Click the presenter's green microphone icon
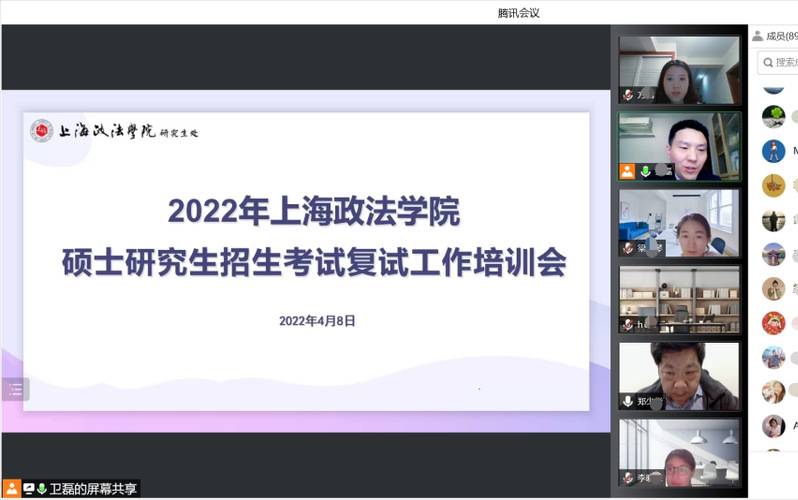Image resolution: width=798 pixels, height=500 pixels. tap(42, 489)
